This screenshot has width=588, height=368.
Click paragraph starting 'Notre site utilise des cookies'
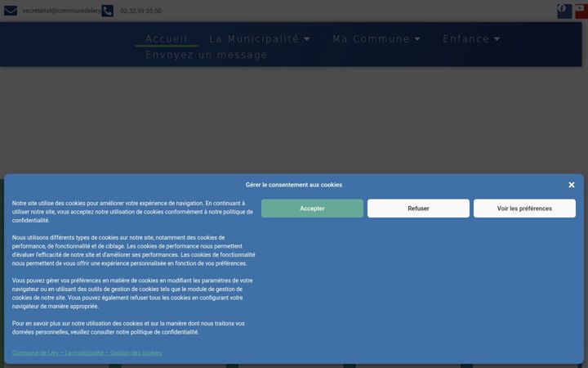133,212
